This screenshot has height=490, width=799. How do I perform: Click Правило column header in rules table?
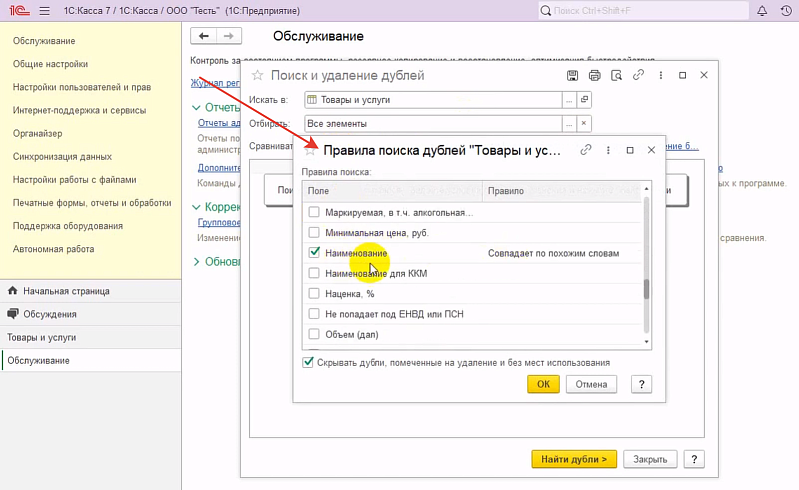point(562,191)
